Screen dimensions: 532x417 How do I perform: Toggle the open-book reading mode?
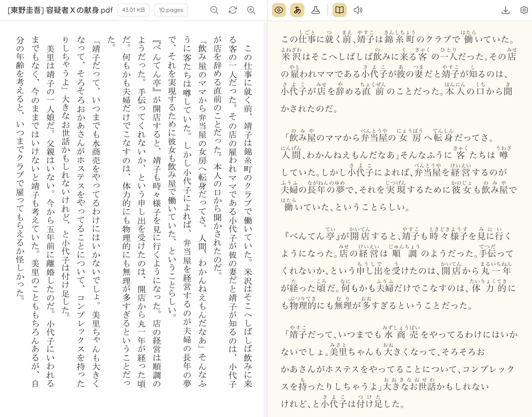coord(339,10)
